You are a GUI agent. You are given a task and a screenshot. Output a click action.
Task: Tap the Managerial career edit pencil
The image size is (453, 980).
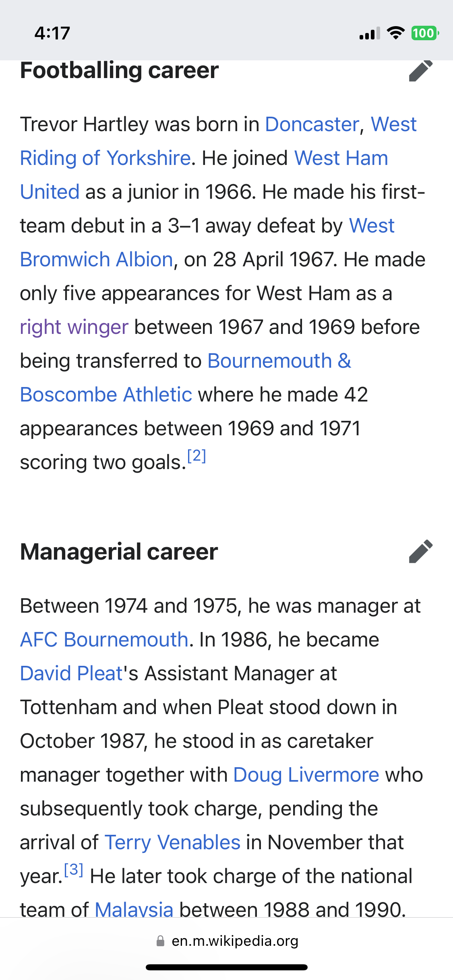[421, 551]
